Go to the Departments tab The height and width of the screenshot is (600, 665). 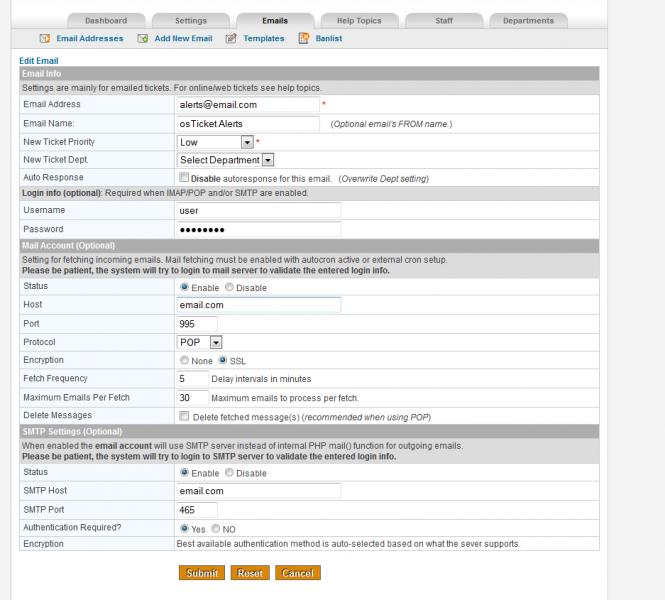pyautogui.click(x=529, y=20)
